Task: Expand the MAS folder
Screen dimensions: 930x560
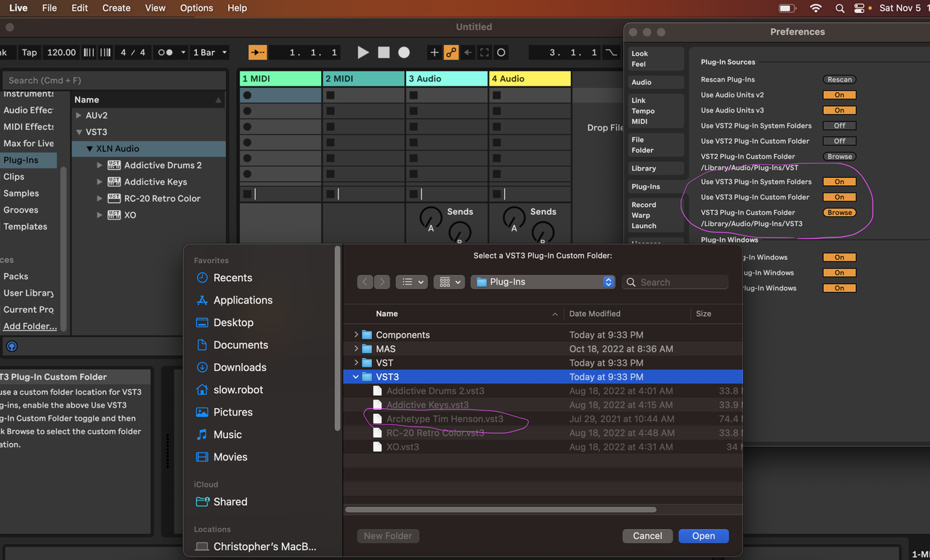Action: coord(356,349)
